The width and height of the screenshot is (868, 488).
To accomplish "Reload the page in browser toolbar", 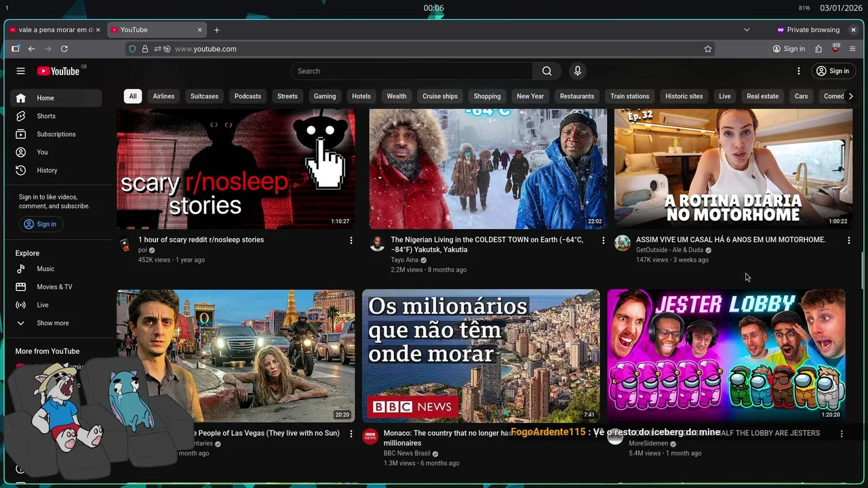I will pos(64,49).
